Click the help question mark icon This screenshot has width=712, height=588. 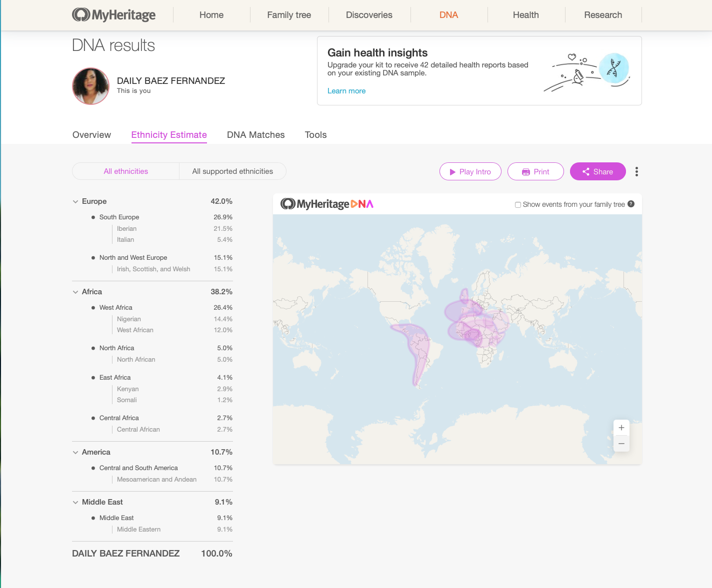pos(631,204)
